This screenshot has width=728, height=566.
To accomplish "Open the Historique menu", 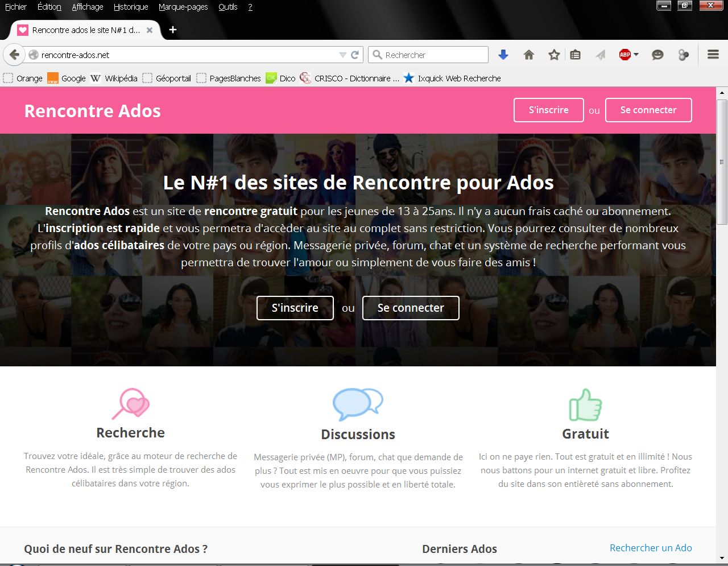I will coord(131,7).
